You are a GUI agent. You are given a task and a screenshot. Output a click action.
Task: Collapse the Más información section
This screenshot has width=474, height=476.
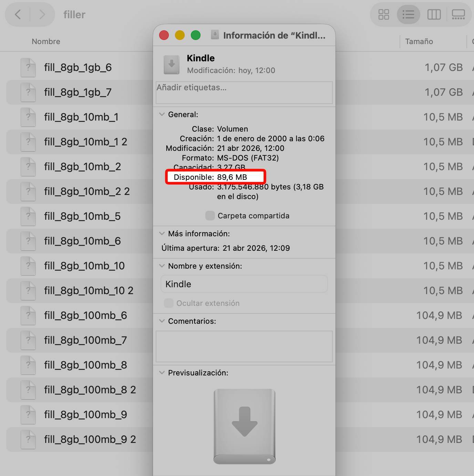tap(162, 234)
